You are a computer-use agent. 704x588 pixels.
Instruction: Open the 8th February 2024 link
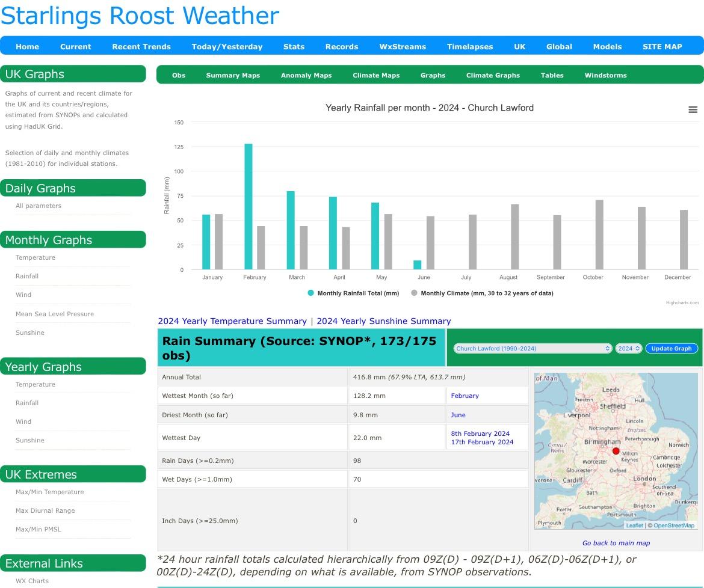tap(480, 433)
